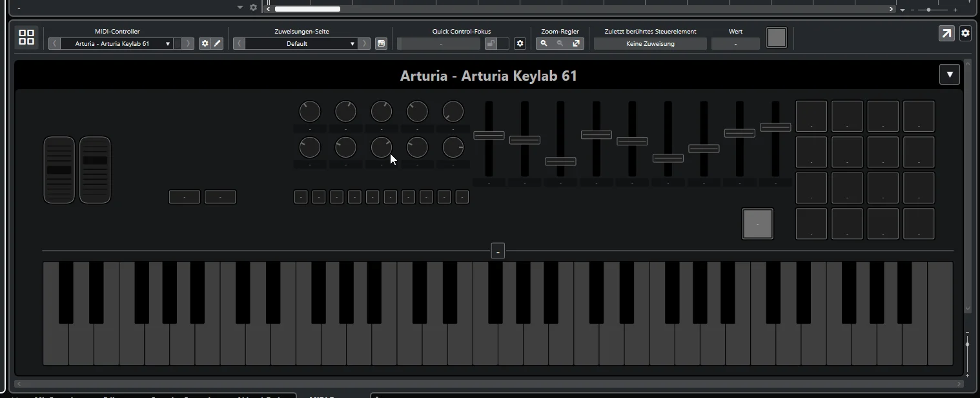This screenshot has height=398, width=980.
Task: Go to previous Zuweisungen-Seite page
Action: point(239,43)
